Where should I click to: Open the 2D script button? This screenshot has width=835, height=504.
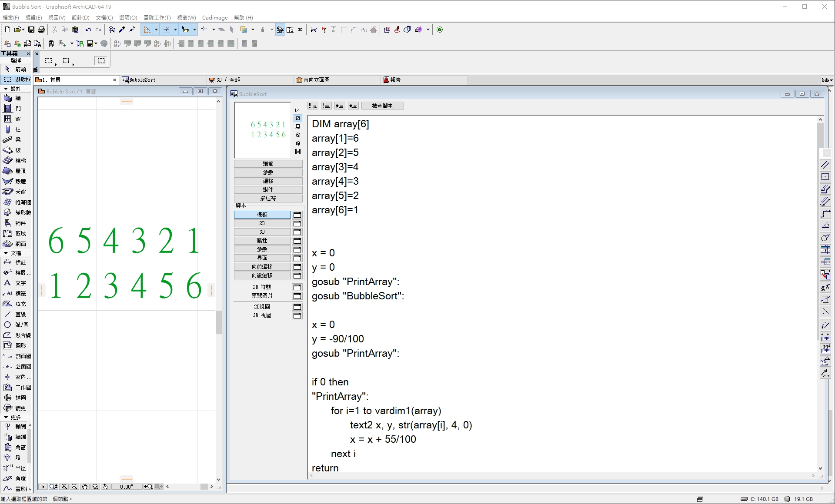262,223
